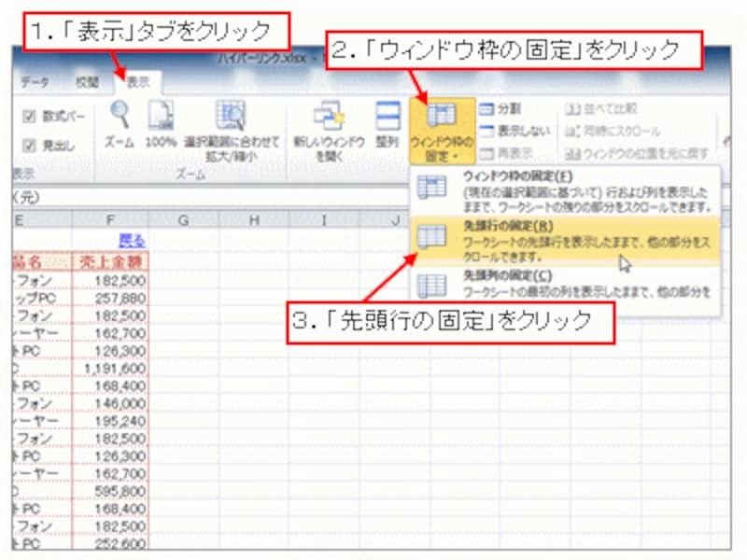Click ウィンドウの位置を元に戻す button
747x560 pixels.
637,153
